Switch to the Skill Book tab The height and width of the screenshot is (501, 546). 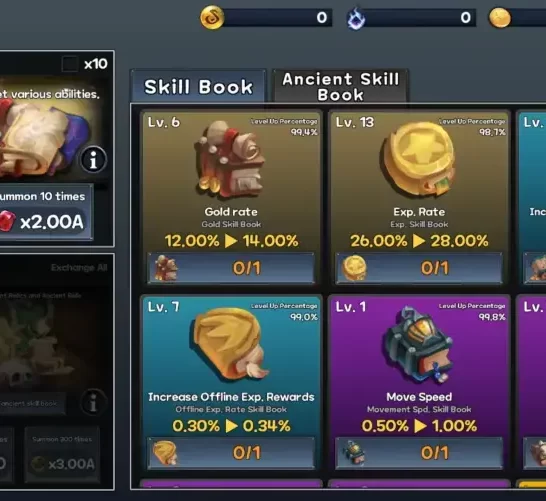[x=198, y=86]
